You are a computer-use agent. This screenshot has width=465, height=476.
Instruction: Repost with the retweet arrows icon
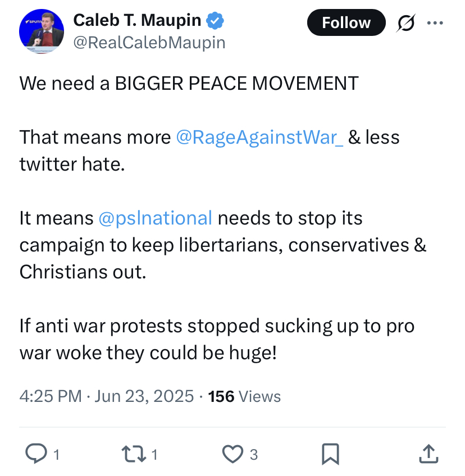(133, 454)
